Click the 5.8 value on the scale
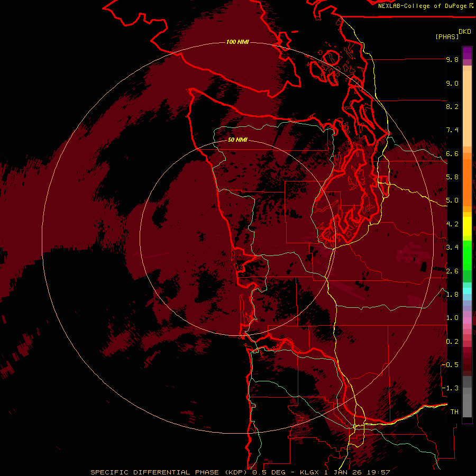The width and height of the screenshot is (476, 476). point(452,177)
